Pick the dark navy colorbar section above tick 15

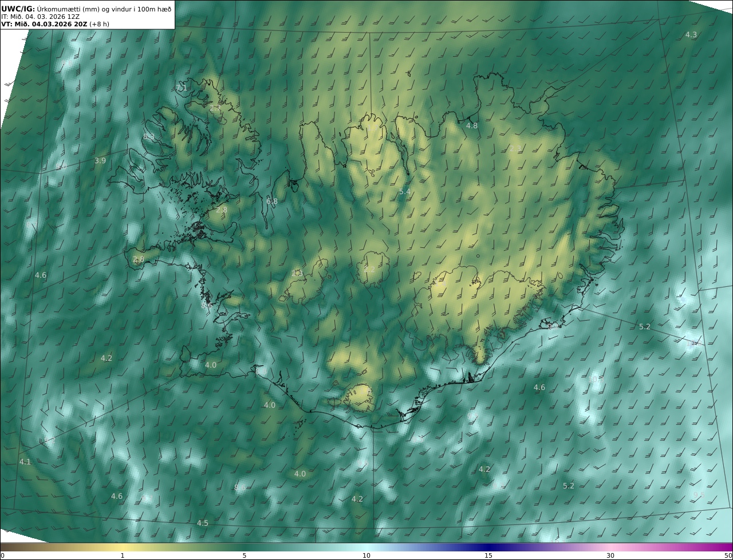coord(488,547)
